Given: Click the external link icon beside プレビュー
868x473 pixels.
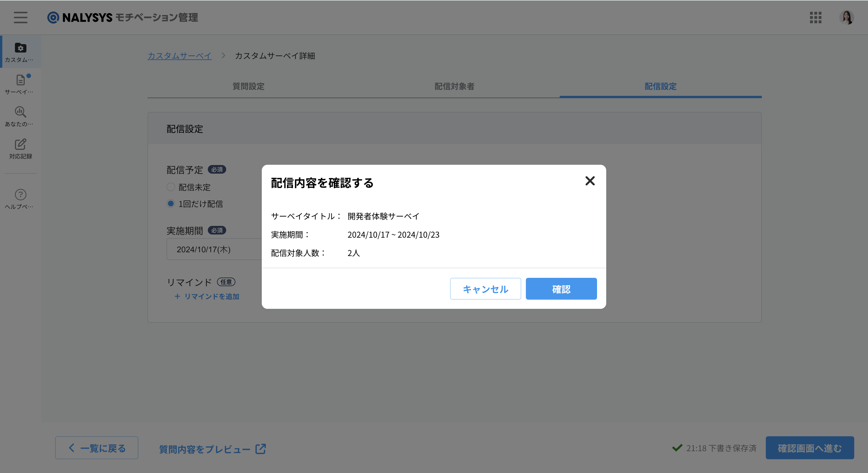Looking at the screenshot, I should pyautogui.click(x=260, y=448).
